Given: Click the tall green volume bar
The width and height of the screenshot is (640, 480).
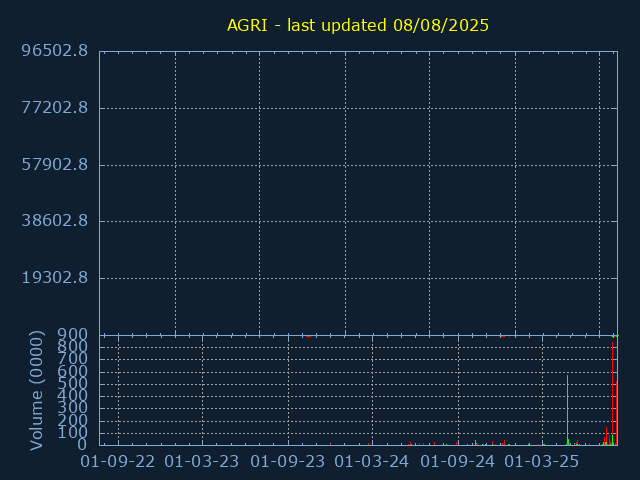Looking at the screenshot, I should pos(567,410).
